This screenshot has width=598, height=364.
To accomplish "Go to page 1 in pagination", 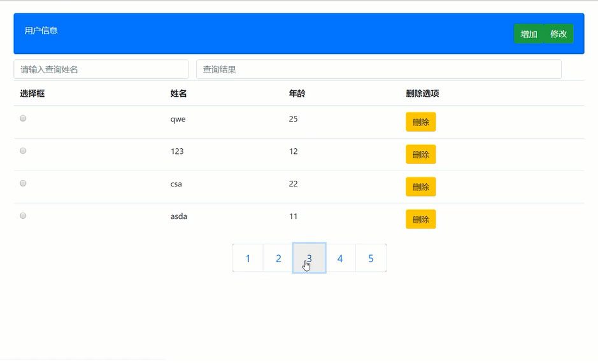I will pos(248,258).
